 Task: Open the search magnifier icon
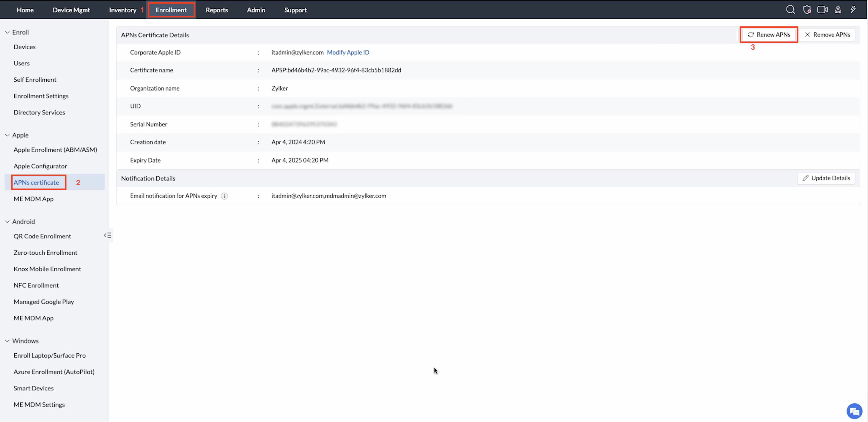click(790, 10)
